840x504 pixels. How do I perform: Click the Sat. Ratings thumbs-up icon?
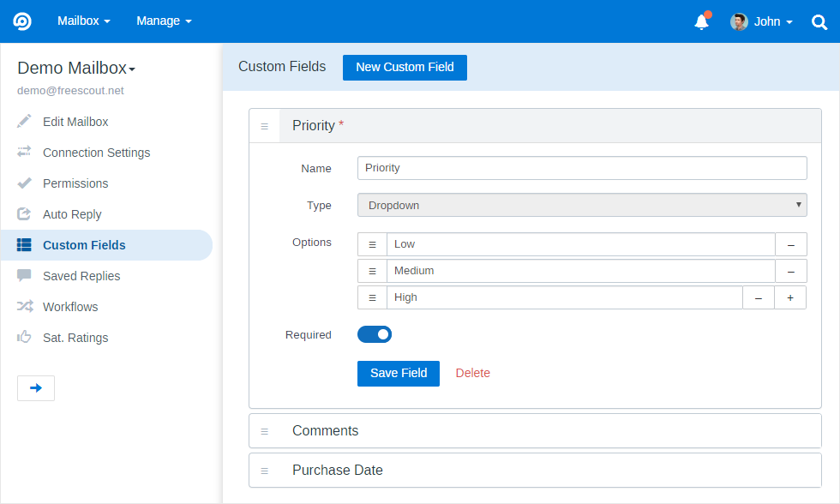24,337
